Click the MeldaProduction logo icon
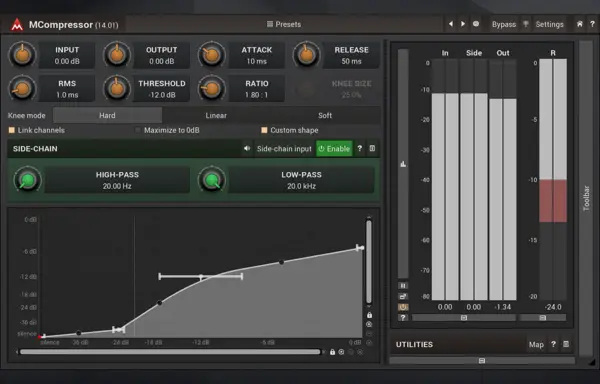This screenshot has width=600, height=384. 17,24
